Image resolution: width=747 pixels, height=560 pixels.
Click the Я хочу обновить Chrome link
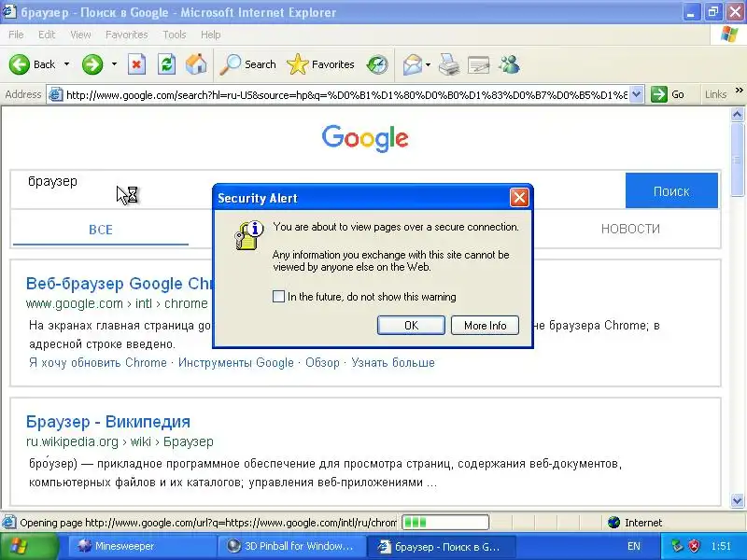click(x=98, y=362)
